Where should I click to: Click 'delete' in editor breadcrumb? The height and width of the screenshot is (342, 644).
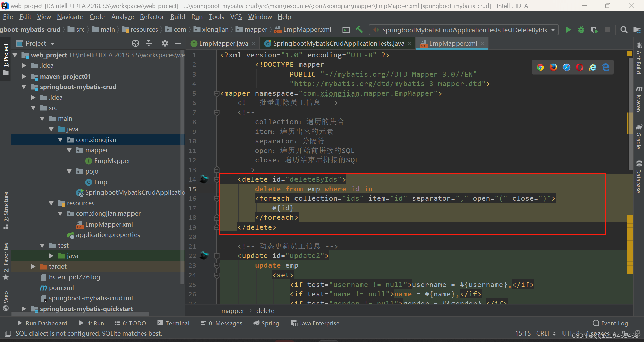tap(265, 311)
